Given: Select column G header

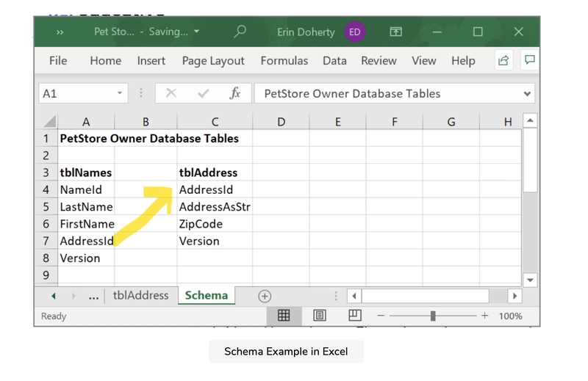Looking at the screenshot, I should (x=451, y=122).
